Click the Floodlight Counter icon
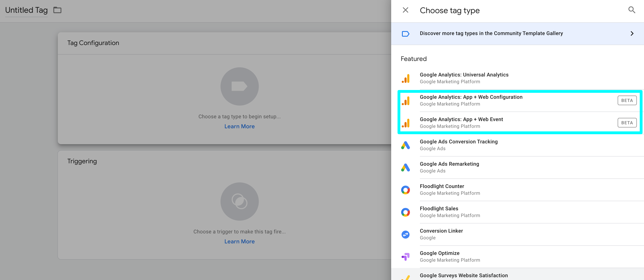Image resolution: width=644 pixels, height=280 pixels. pos(405,190)
